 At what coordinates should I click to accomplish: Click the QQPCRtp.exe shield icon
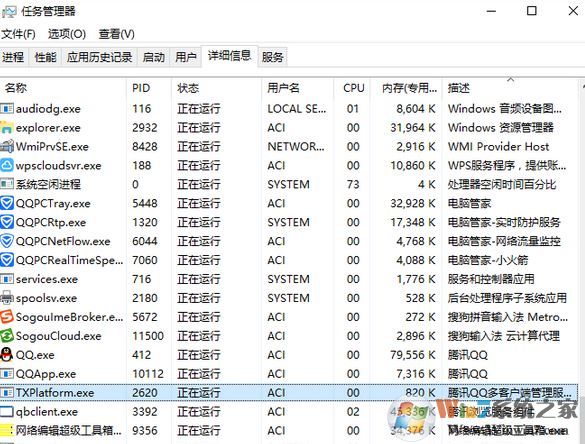7,222
